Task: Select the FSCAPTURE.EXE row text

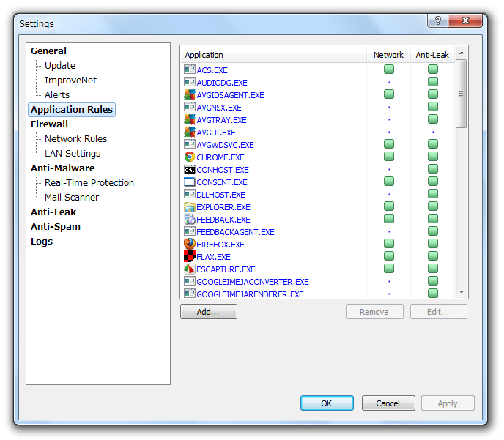Action: 226,269
